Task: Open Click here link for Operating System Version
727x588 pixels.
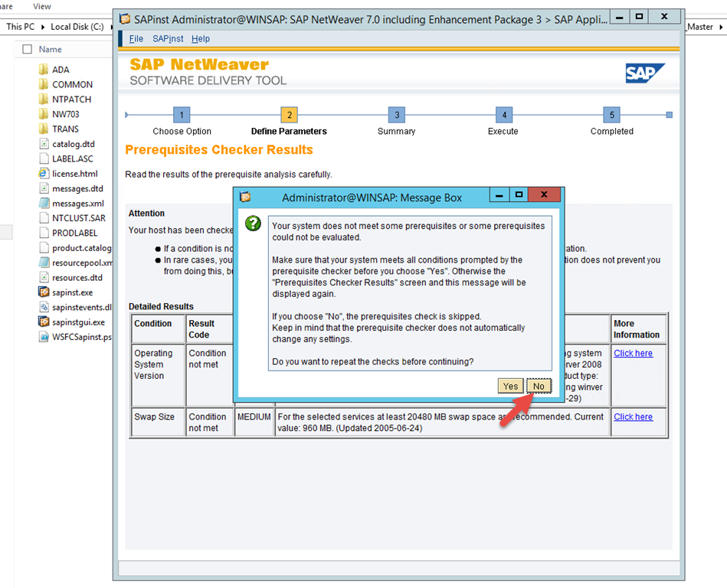Action: 633,353
